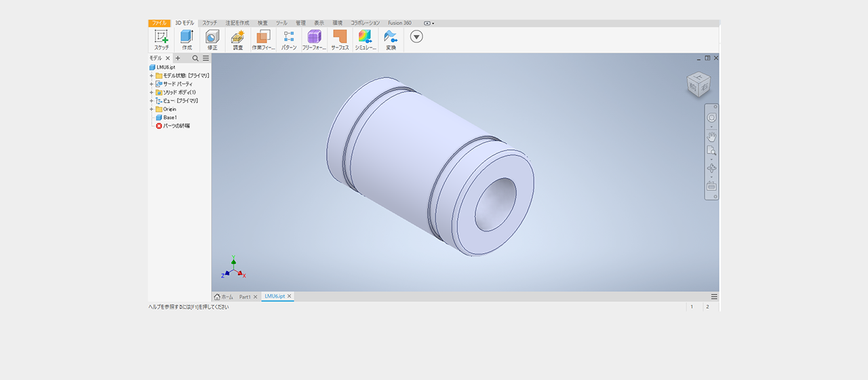This screenshot has height=380, width=868.
Task: Expand the Origin folder node
Action: [151, 109]
